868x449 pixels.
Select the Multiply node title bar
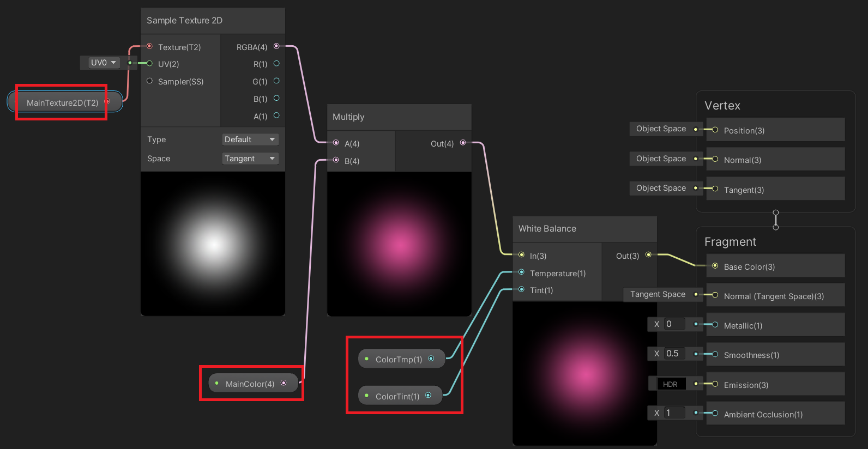(x=399, y=117)
